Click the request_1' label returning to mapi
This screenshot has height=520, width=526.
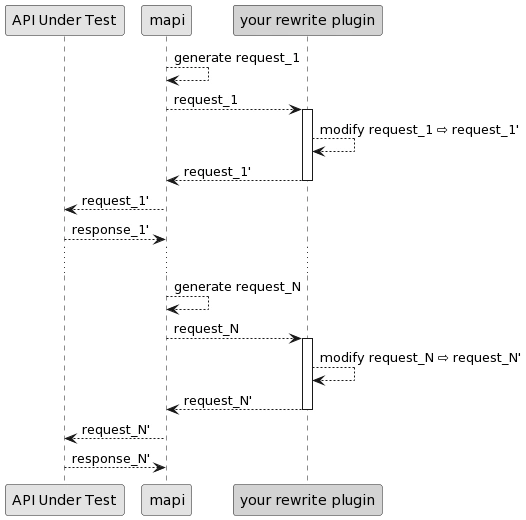pos(217,172)
